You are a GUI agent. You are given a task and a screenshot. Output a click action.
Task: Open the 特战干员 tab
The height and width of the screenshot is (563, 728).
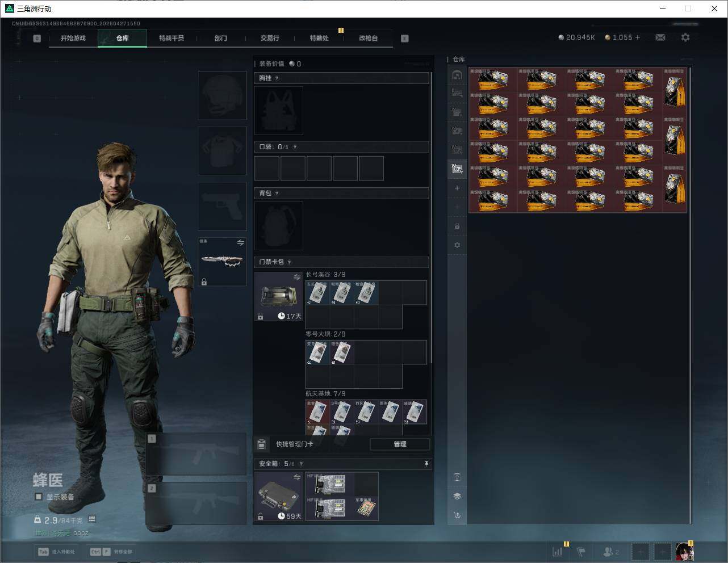[x=171, y=38]
